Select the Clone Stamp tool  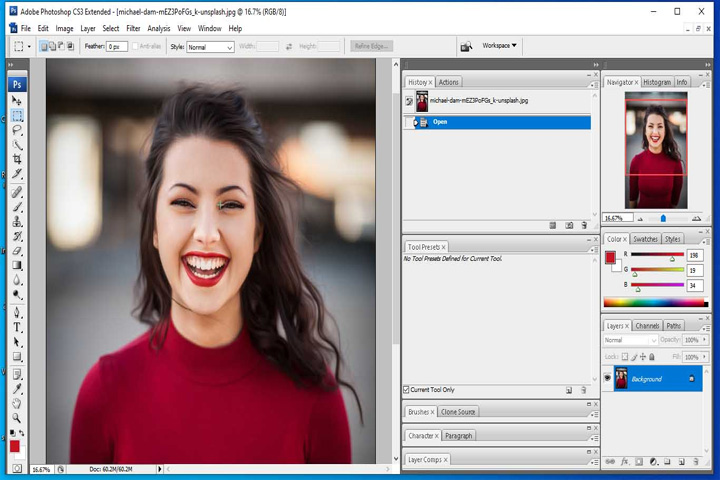(x=17, y=221)
